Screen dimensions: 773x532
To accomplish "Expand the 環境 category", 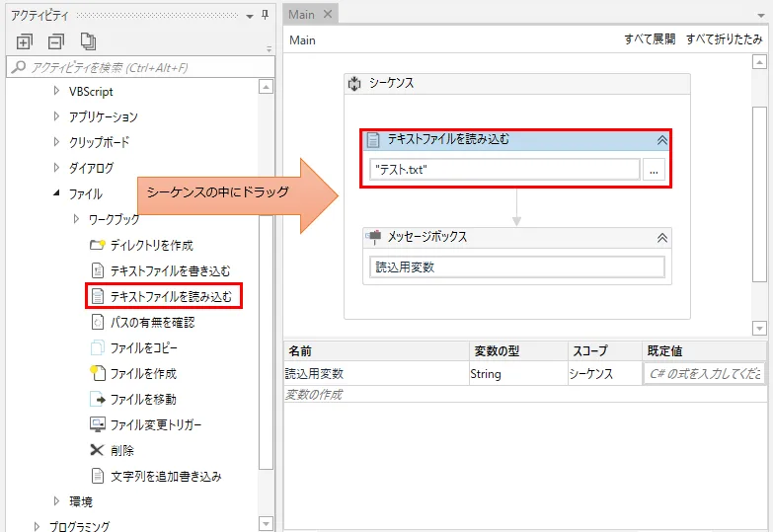I will point(56,501).
